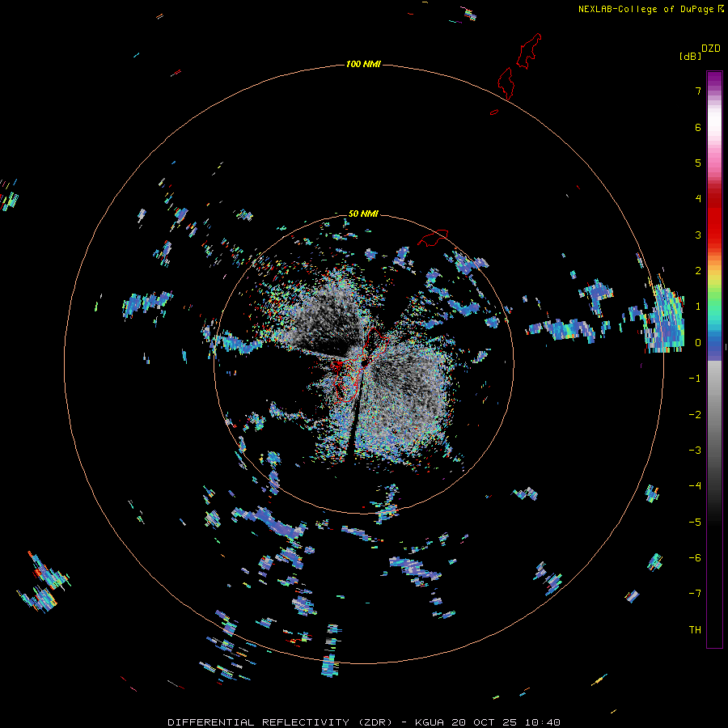Viewport: 728px width, 728px height.
Task: Click the red portion of the color bar at 3 dB
Action: click(x=714, y=235)
